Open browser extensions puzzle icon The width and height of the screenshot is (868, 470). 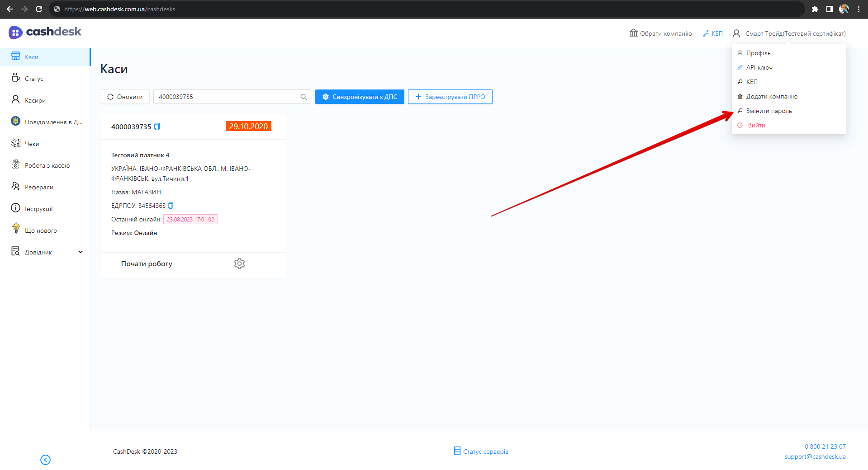tap(815, 9)
